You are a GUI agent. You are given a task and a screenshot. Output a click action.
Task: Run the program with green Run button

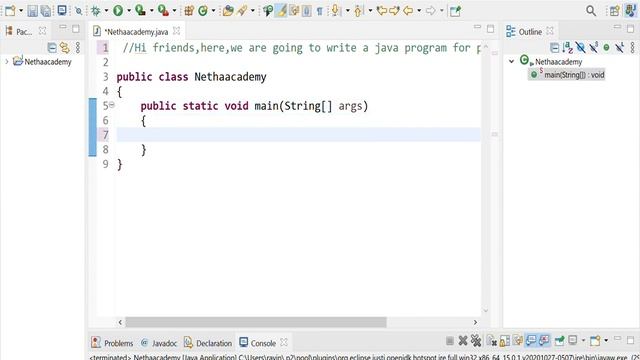(118, 11)
